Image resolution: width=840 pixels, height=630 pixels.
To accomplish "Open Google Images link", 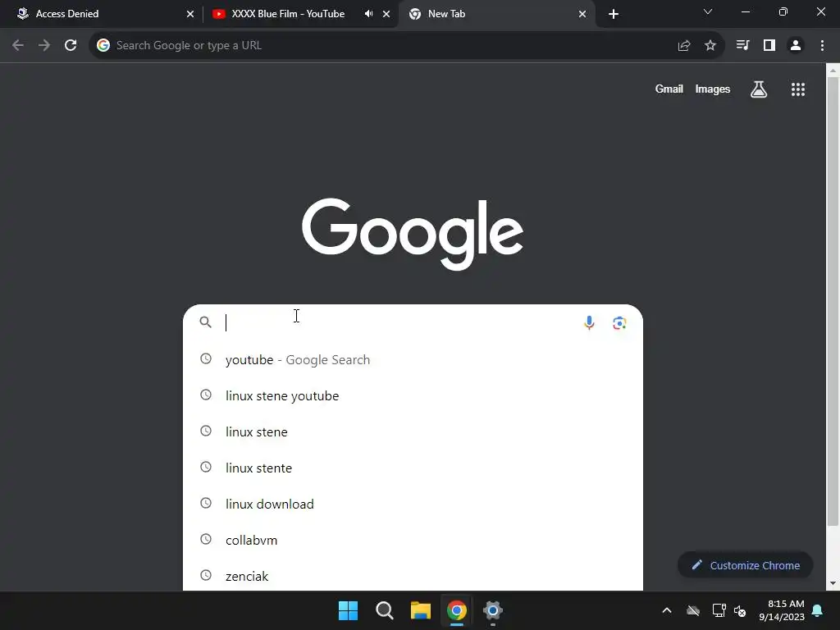I will pyautogui.click(x=713, y=89).
